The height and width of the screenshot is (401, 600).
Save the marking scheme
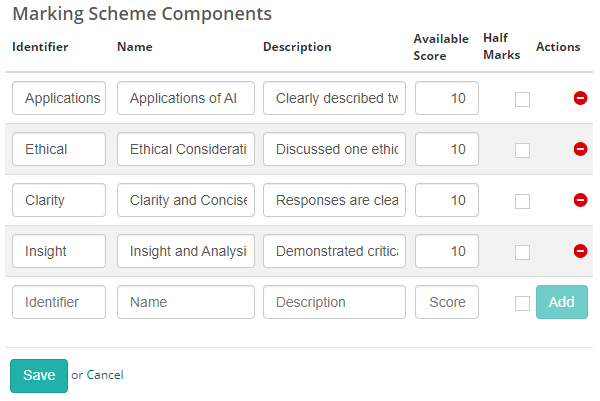pyautogui.click(x=39, y=375)
